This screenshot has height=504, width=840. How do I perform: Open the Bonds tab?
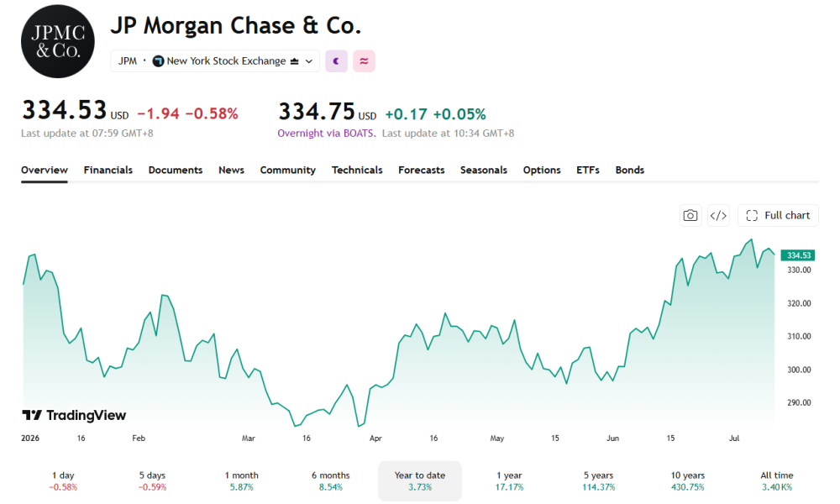629,170
